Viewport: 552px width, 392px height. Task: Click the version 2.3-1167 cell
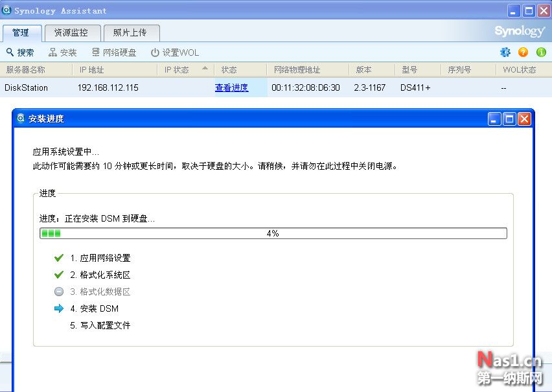(370, 87)
